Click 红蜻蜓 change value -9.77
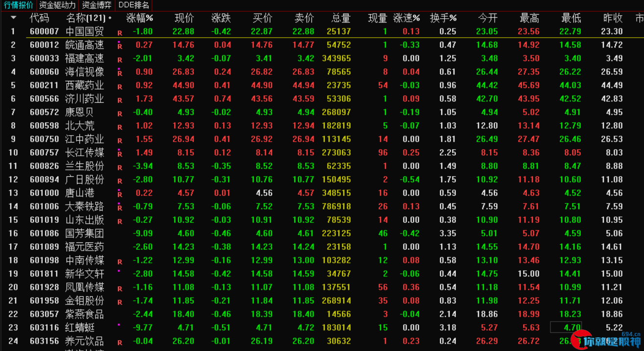 143,328
